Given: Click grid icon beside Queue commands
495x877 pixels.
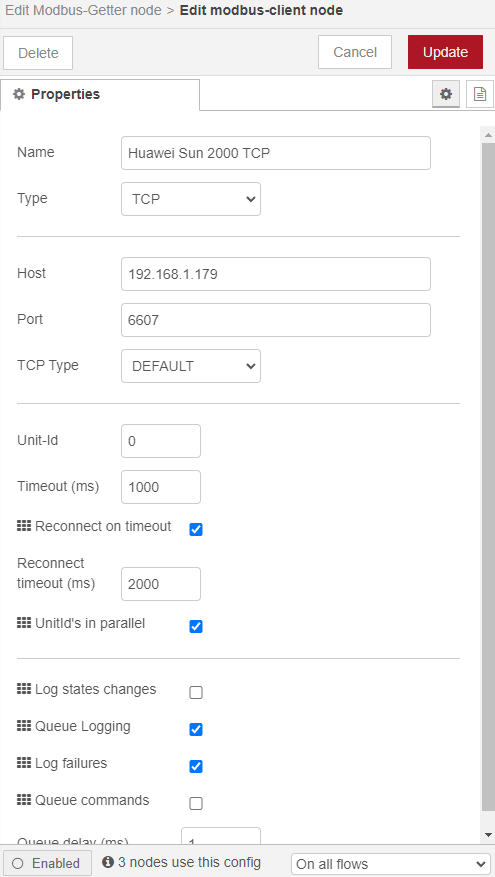Looking at the screenshot, I should coord(23,800).
